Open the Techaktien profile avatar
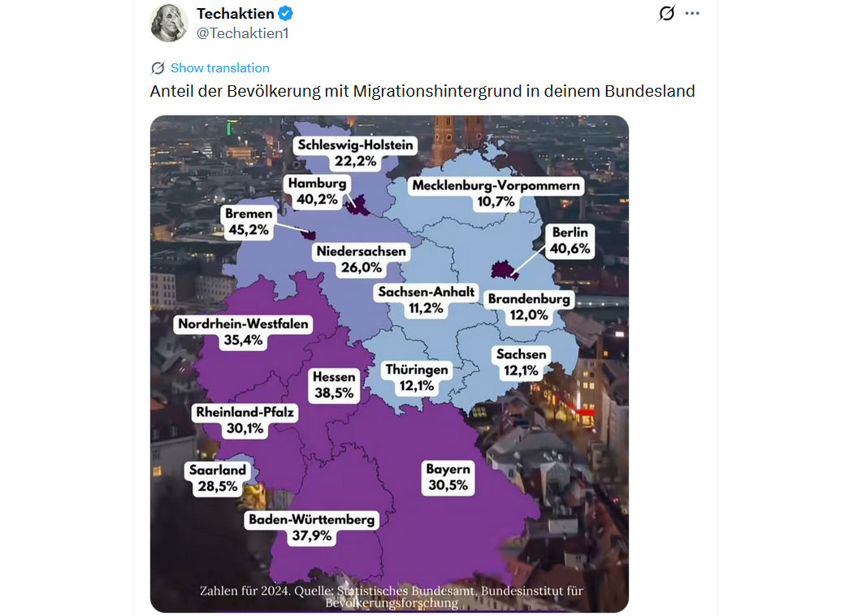 [x=169, y=23]
